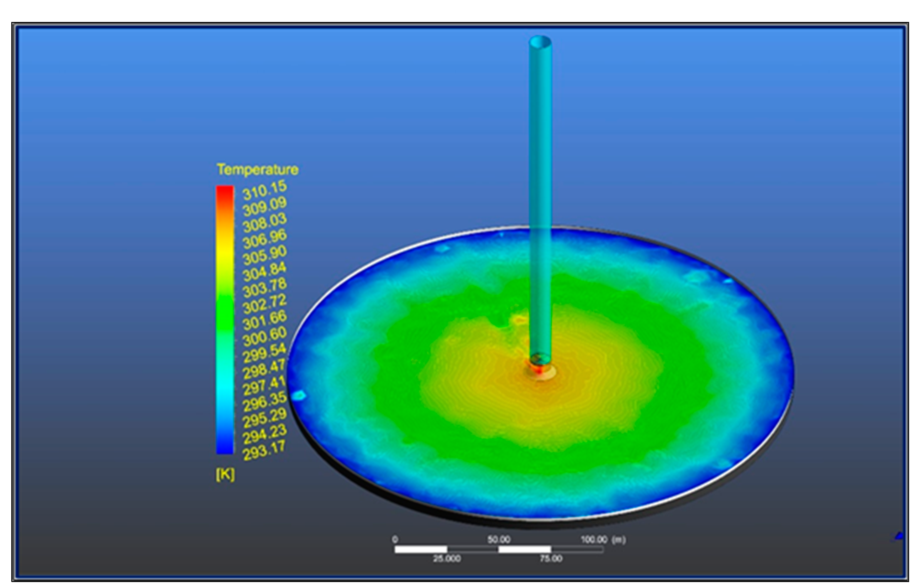
Task: Click the 25.000 scale ruler label
Action: 447,559
